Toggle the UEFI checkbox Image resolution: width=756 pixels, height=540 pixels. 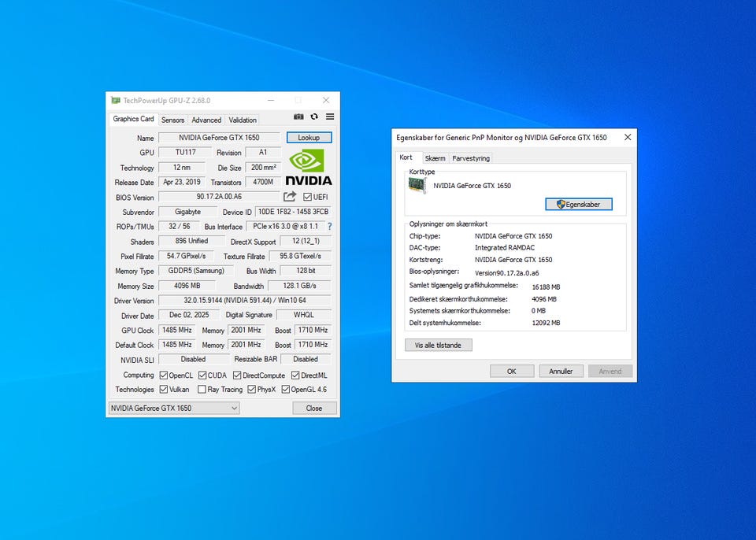[308, 197]
